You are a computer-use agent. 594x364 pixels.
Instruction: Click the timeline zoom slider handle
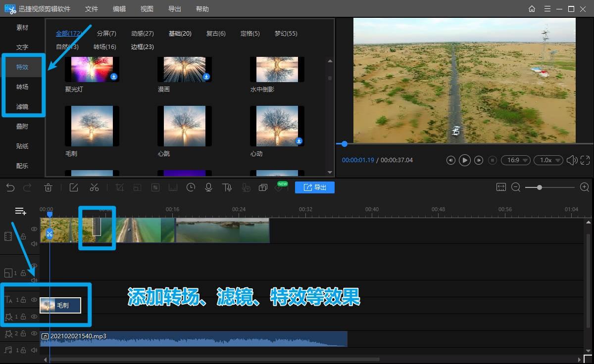(540, 187)
